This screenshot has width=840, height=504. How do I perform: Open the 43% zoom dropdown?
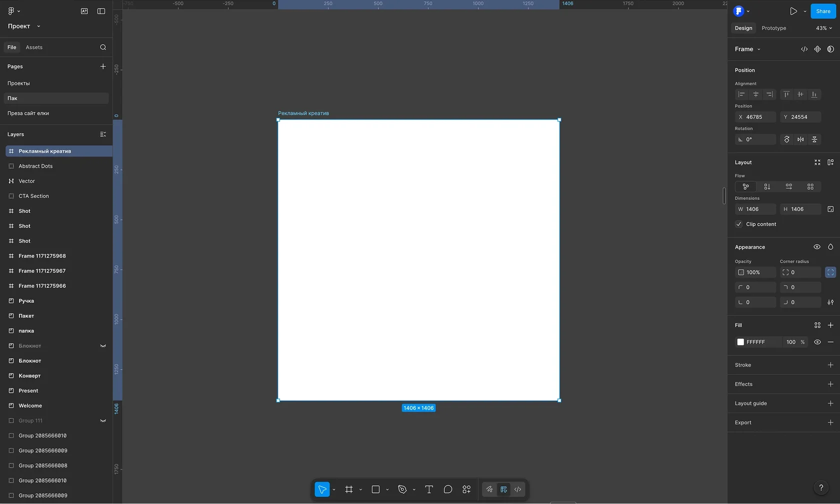tap(823, 28)
